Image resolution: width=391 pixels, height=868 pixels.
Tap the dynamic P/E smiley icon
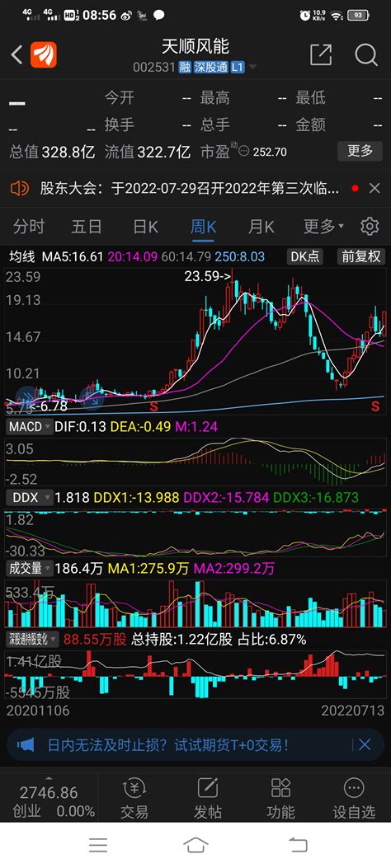tap(243, 151)
